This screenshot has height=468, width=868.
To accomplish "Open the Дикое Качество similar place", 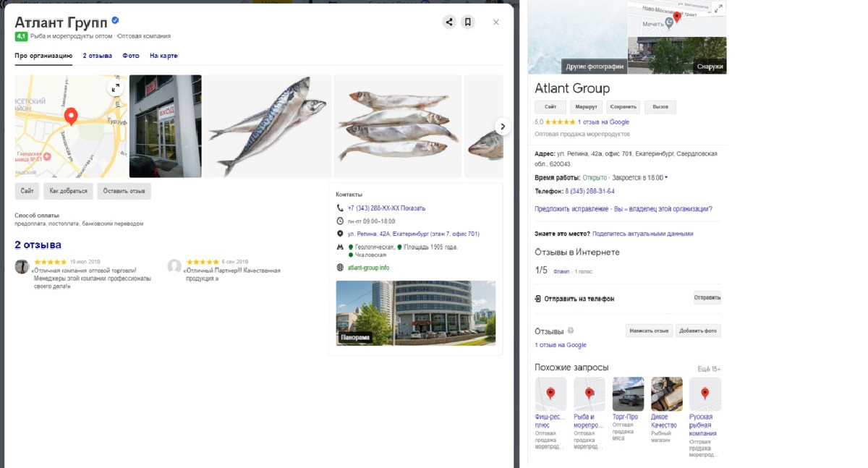I will pos(667,409).
